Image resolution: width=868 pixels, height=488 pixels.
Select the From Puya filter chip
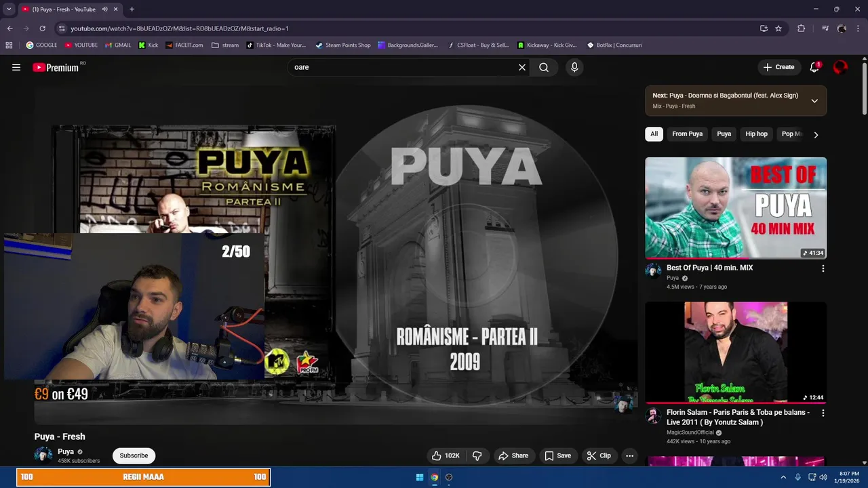687,134
